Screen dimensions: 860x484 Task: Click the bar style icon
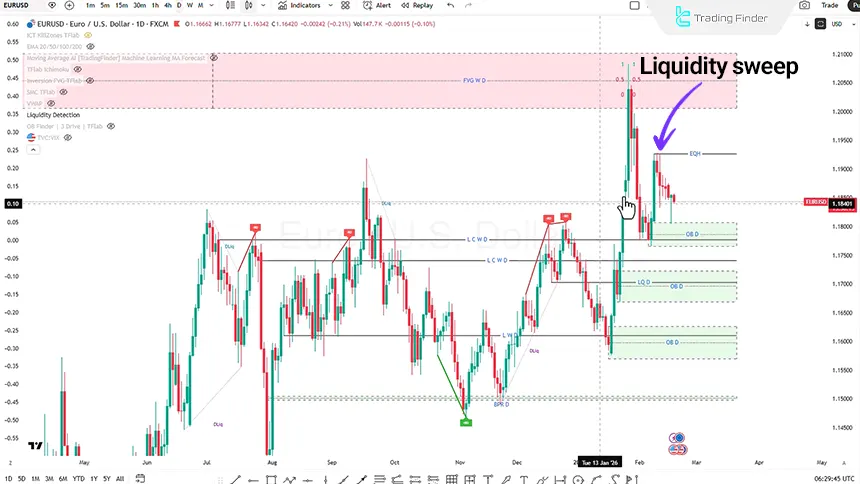tap(231, 5)
